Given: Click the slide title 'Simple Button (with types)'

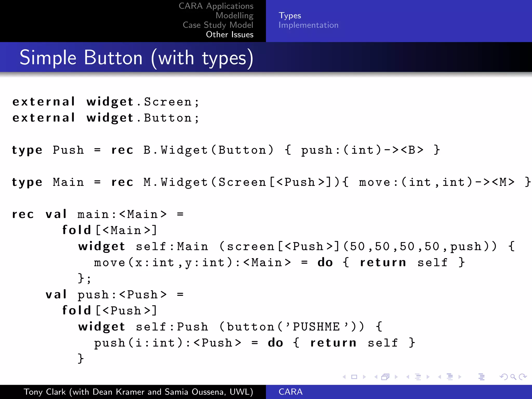Looking at the screenshot, I should click(136, 58).
